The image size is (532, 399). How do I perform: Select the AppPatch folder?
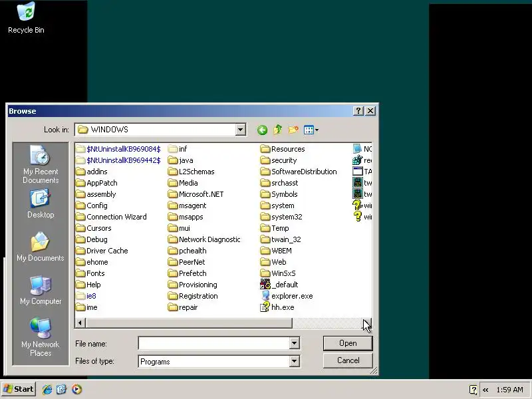(96, 182)
